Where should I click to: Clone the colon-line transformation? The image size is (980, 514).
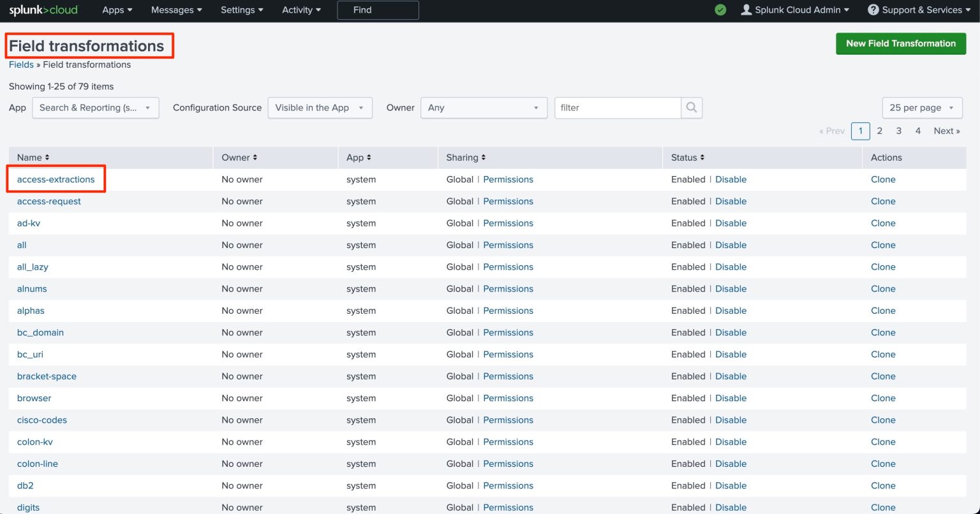point(884,464)
